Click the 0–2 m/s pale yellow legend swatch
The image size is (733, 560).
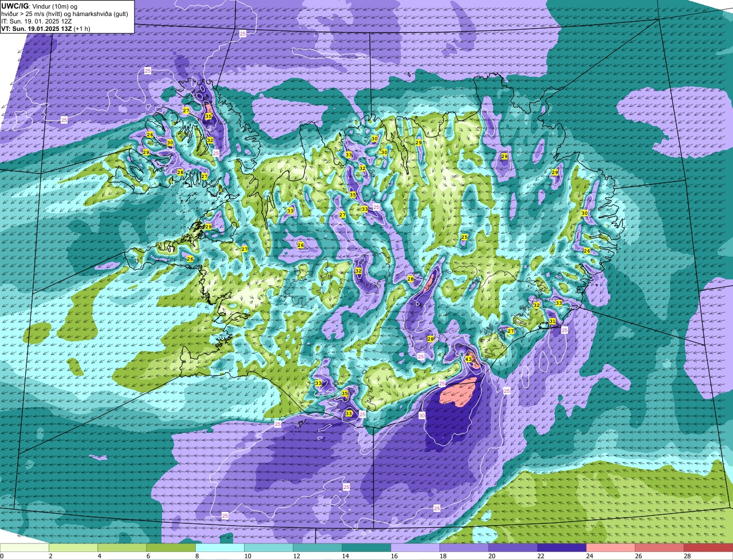tap(25, 547)
